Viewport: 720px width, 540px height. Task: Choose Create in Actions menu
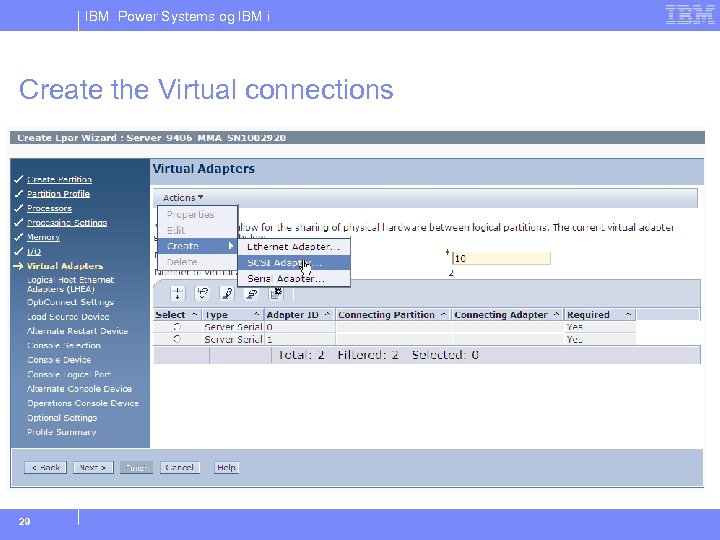coord(197,246)
